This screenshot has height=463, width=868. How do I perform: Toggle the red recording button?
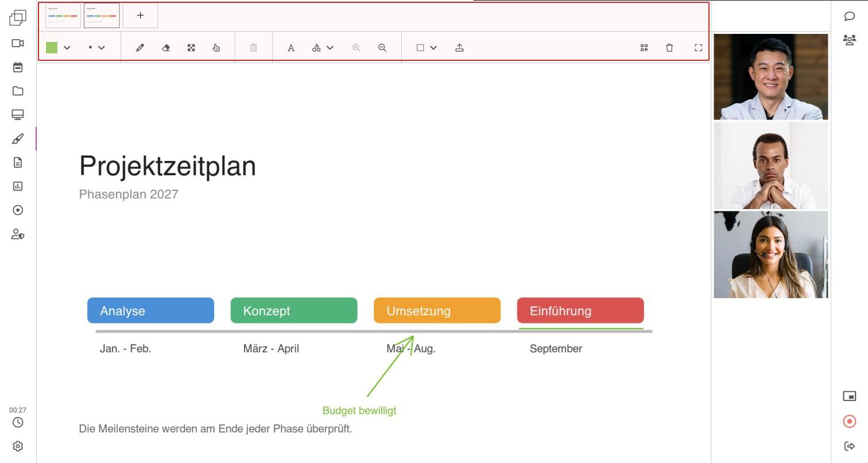tap(850, 422)
